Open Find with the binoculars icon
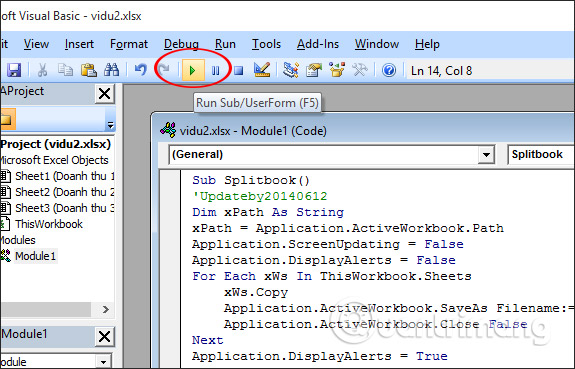The image size is (575, 369). pyautogui.click(x=111, y=70)
